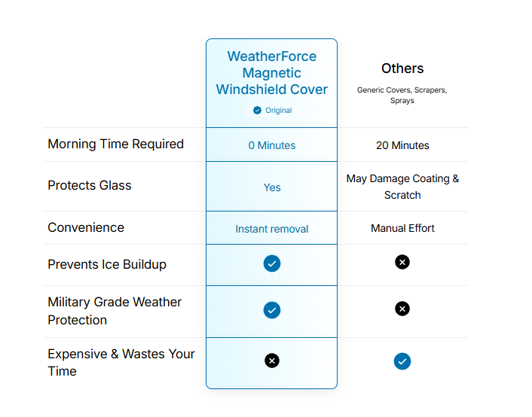Click the 20 Minutes cell
Viewport: 532px width, 417px height.
click(x=402, y=145)
